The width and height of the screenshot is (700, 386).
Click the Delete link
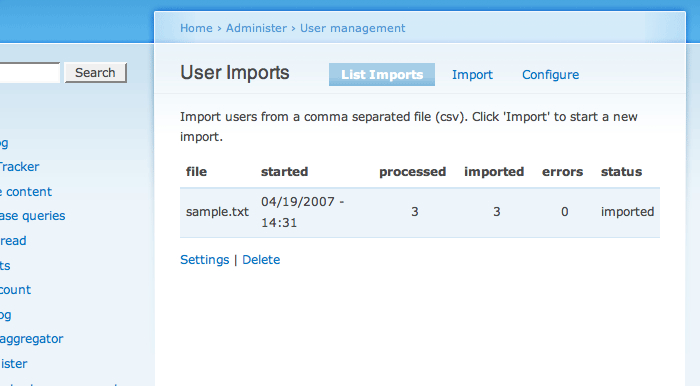pyautogui.click(x=261, y=260)
